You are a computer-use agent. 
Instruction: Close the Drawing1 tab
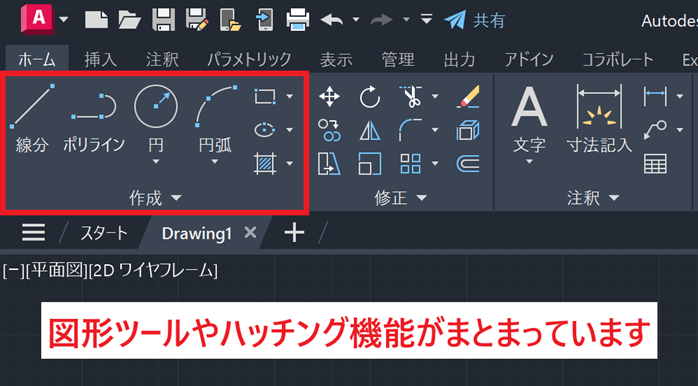(250, 232)
